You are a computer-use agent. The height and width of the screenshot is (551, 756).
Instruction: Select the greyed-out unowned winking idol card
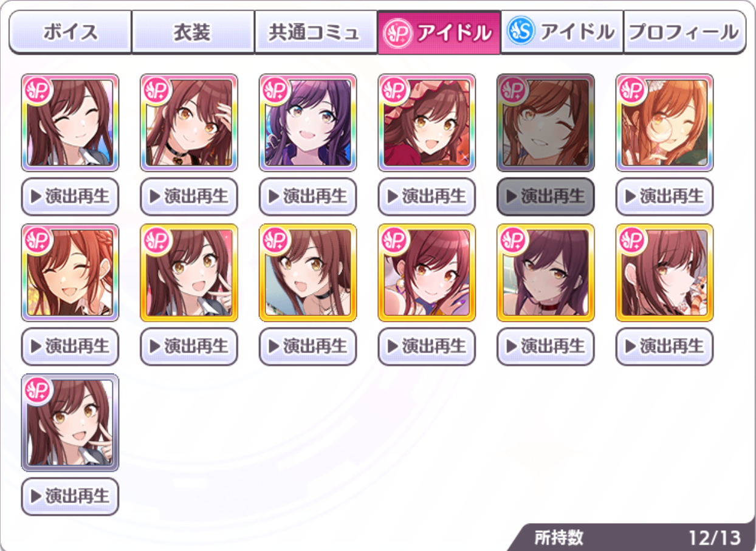click(x=546, y=123)
